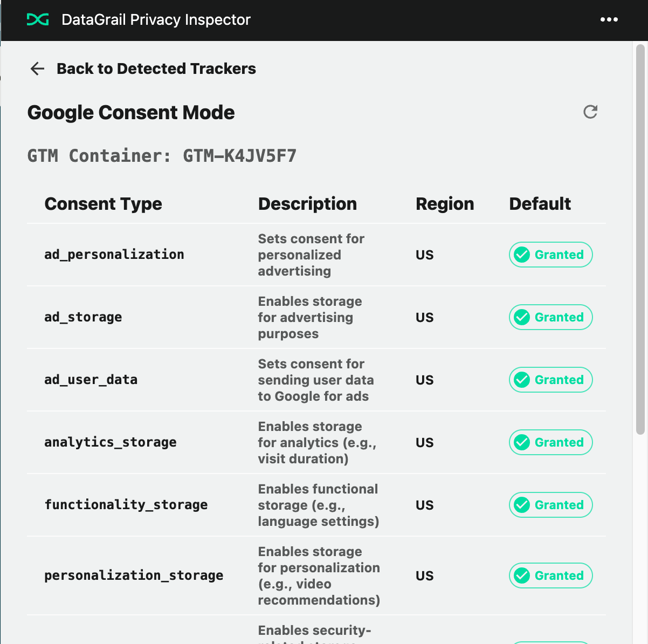The height and width of the screenshot is (644, 648).
Task: Click the DataGrail logo icon
Action: pyautogui.click(x=37, y=19)
